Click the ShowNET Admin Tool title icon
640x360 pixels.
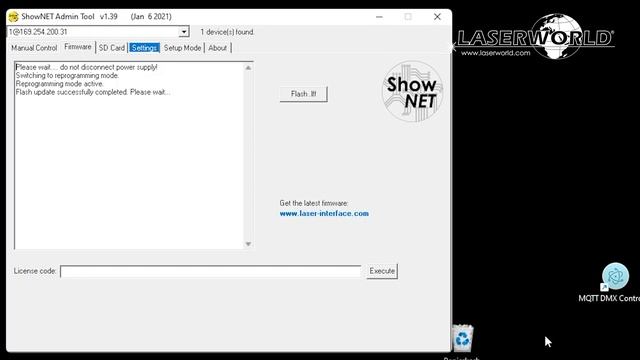click(x=13, y=17)
